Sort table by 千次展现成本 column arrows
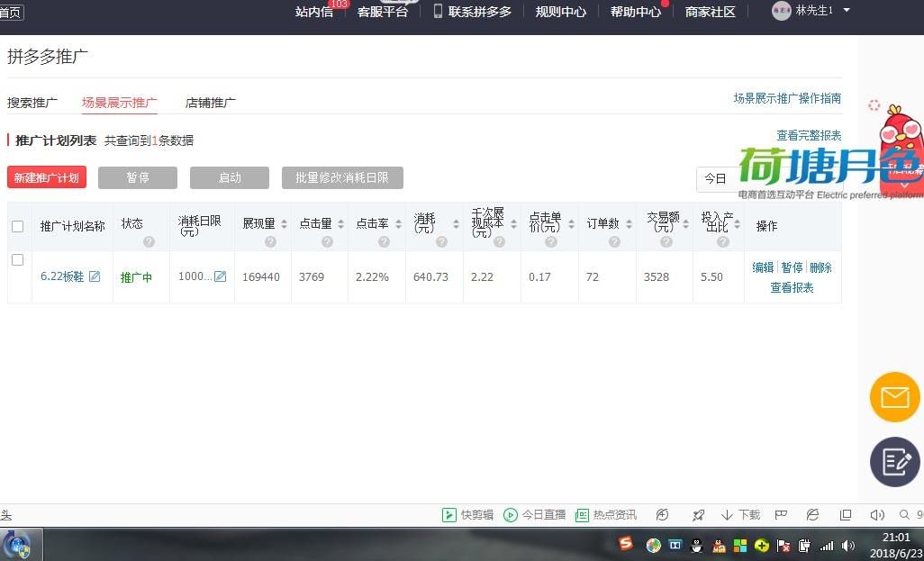924x561 pixels. (x=513, y=224)
